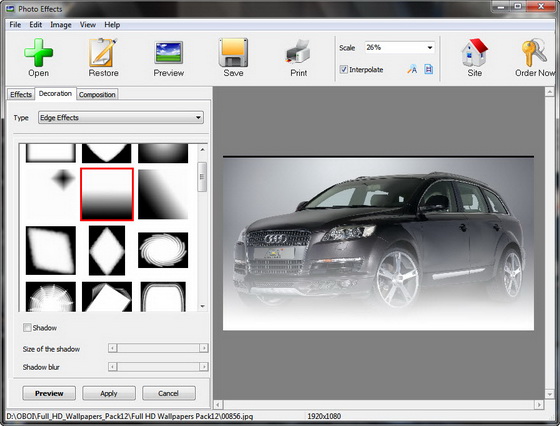Screen dimensions: 560x426
Task: Switch to the Composition tab
Action: tap(97, 94)
